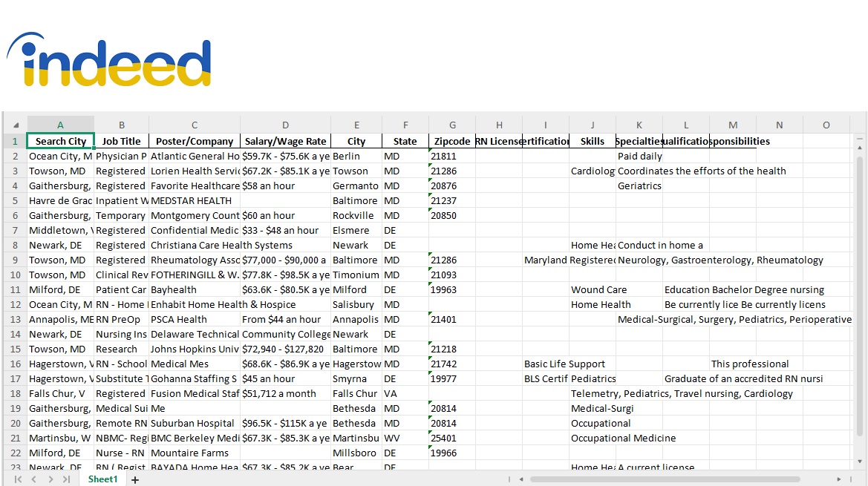The height and width of the screenshot is (486, 868).
Task: Click the 'Mountaire Farms' company cell
Action: (x=195, y=453)
